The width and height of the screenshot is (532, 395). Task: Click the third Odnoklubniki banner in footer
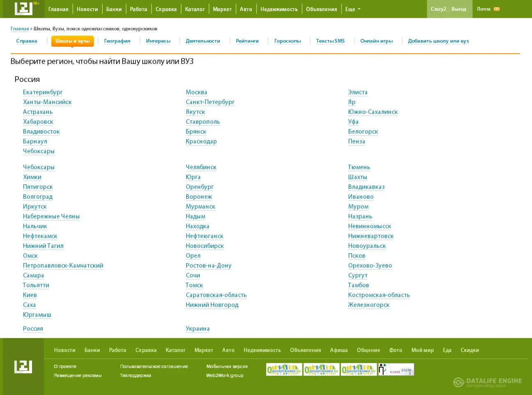coord(358,370)
